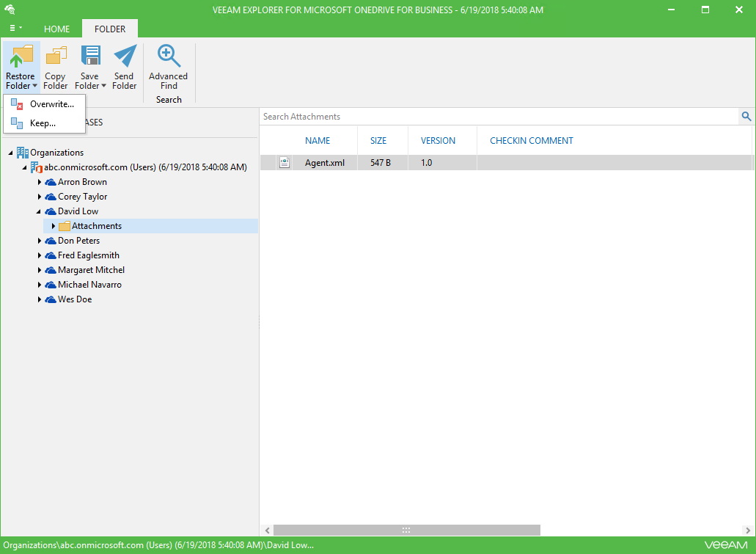756x554 pixels.
Task: Choose Keep... from the restore menu
Action: tap(44, 123)
